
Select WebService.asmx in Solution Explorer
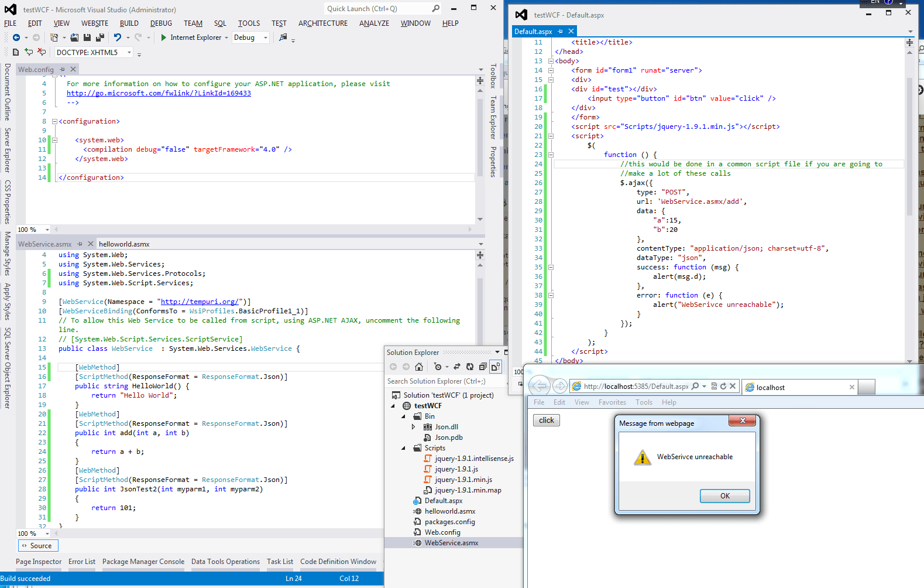tap(451, 543)
